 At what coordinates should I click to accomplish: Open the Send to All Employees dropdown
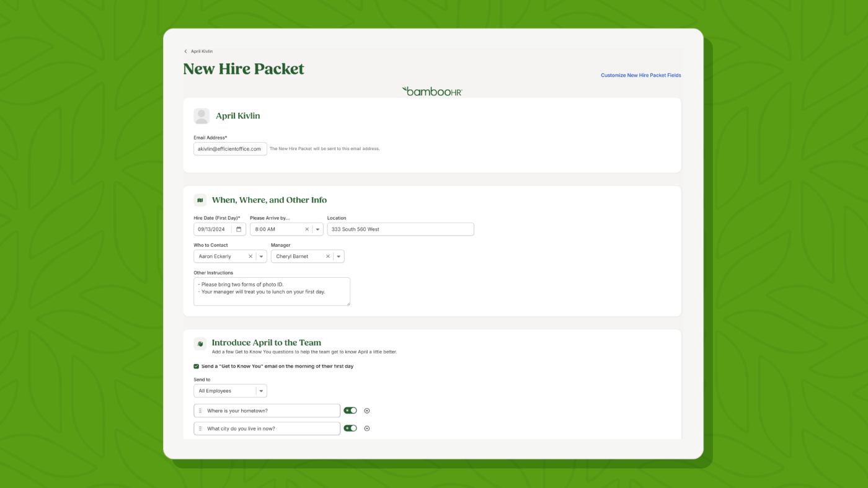[x=230, y=391]
